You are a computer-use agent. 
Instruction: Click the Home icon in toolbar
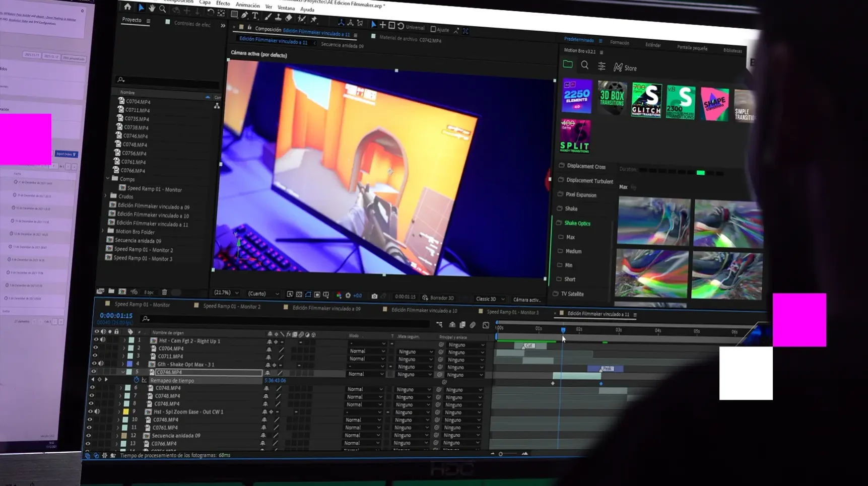coord(127,7)
